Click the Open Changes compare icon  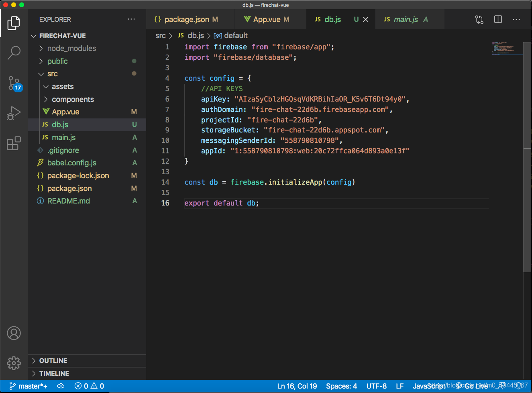pos(479,19)
